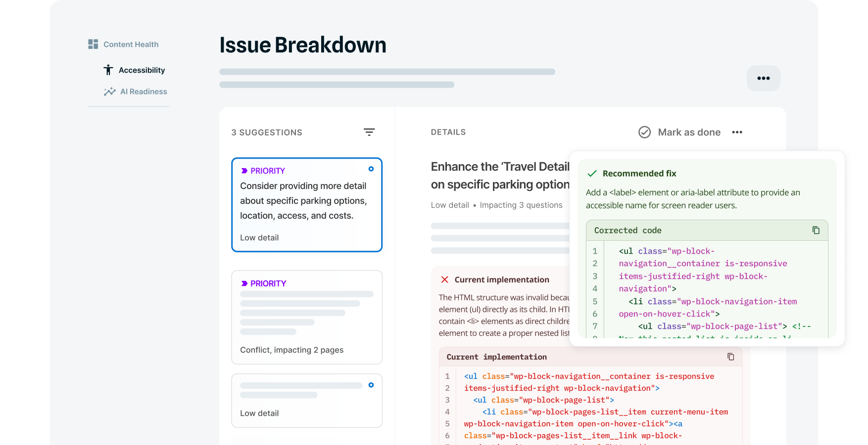
Task: Click the red X next to Current implementation
Action: [x=445, y=280]
